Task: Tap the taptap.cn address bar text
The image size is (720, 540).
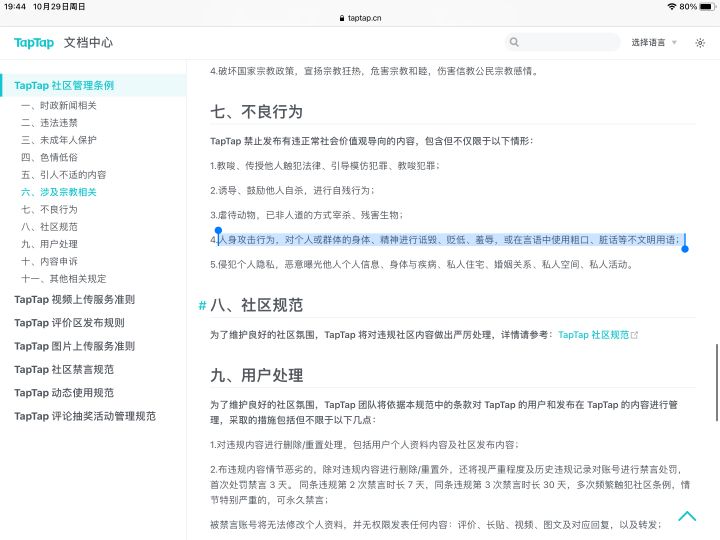Action: [x=365, y=18]
